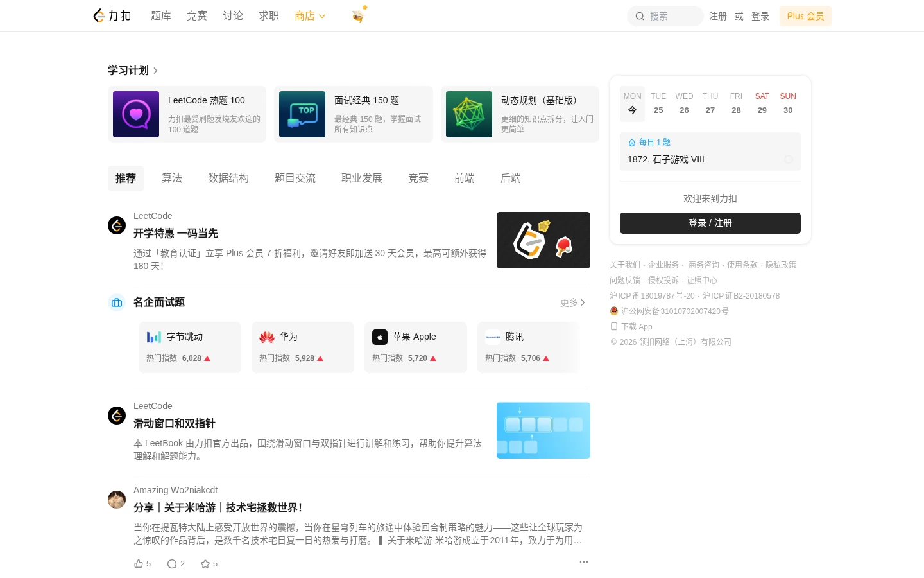Select the 推荐 tab
The image size is (924, 578).
tap(126, 179)
